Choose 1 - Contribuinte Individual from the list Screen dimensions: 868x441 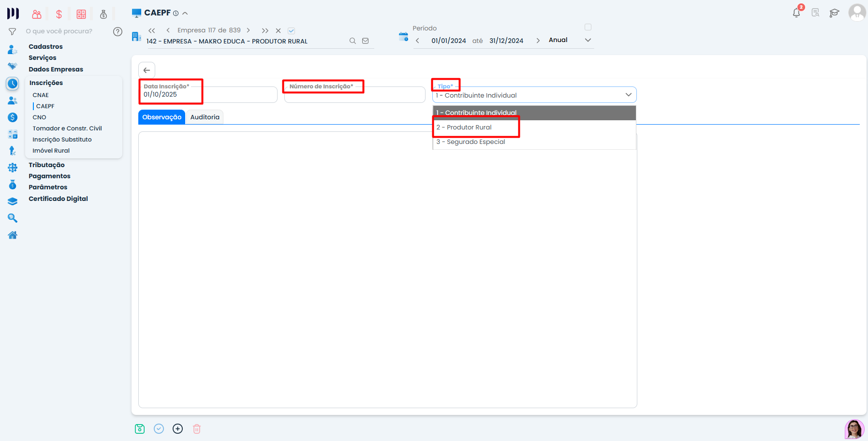(x=534, y=113)
